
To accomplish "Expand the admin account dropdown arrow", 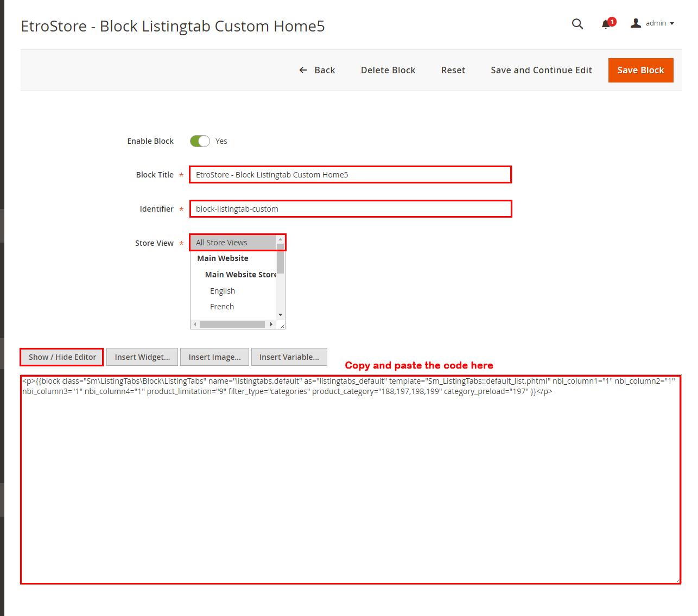I will pyautogui.click(x=672, y=23).
